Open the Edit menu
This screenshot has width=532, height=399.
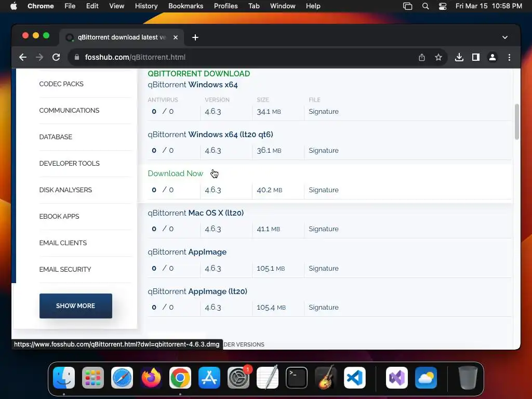coord(92,6)
